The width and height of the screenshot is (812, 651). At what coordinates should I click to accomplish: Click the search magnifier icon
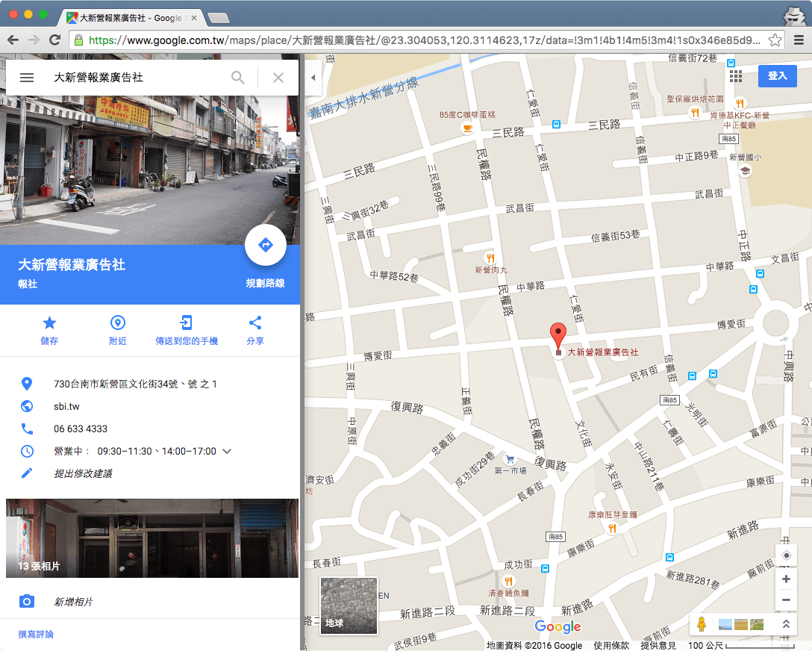coord(237,77)
